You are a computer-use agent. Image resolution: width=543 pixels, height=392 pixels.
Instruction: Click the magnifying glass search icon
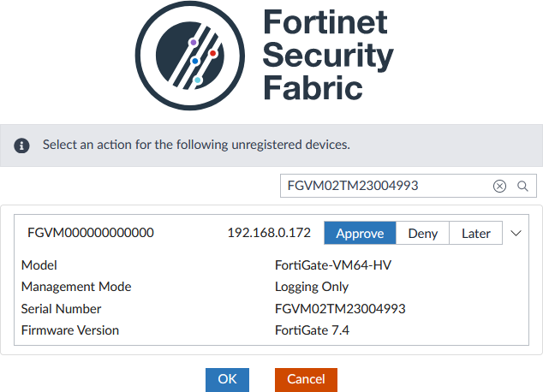tap(522, 186)
